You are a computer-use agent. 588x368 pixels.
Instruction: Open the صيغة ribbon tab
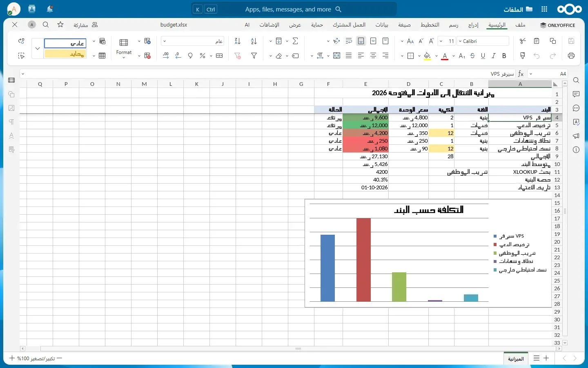coord(404,25)
